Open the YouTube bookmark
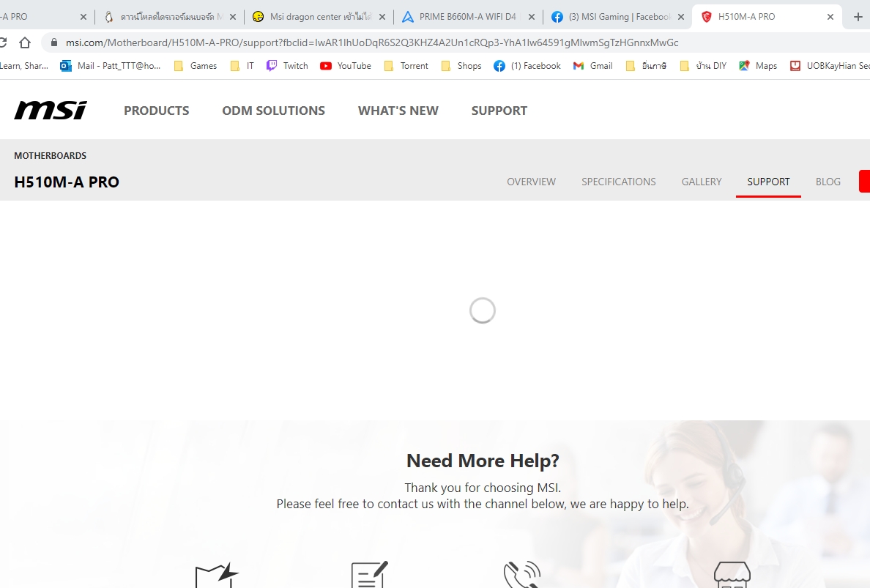 (x=346, y=65)
